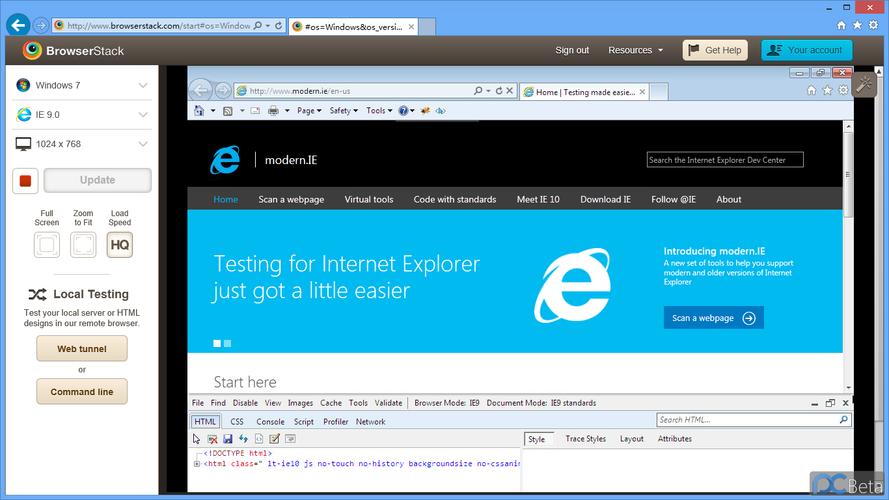Open the 1024 x 768 resolution dropdown
Screen dimensions: 889x500
pos(82,144)
